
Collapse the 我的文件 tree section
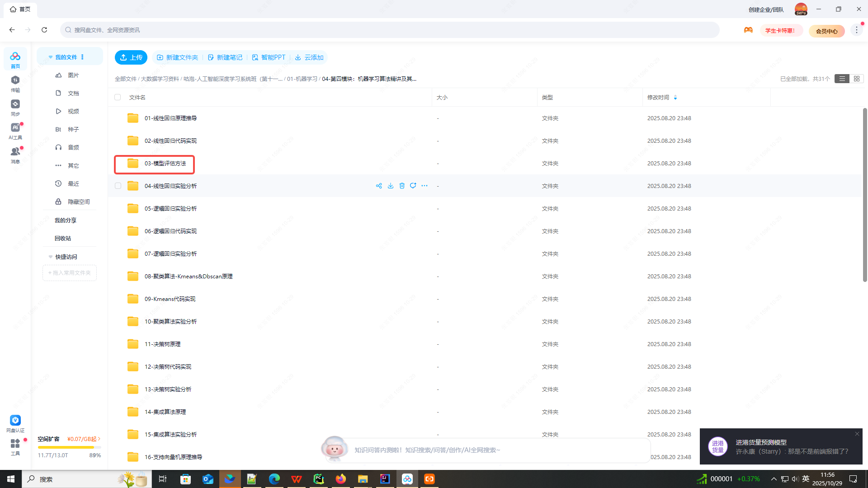pos(51,57)
